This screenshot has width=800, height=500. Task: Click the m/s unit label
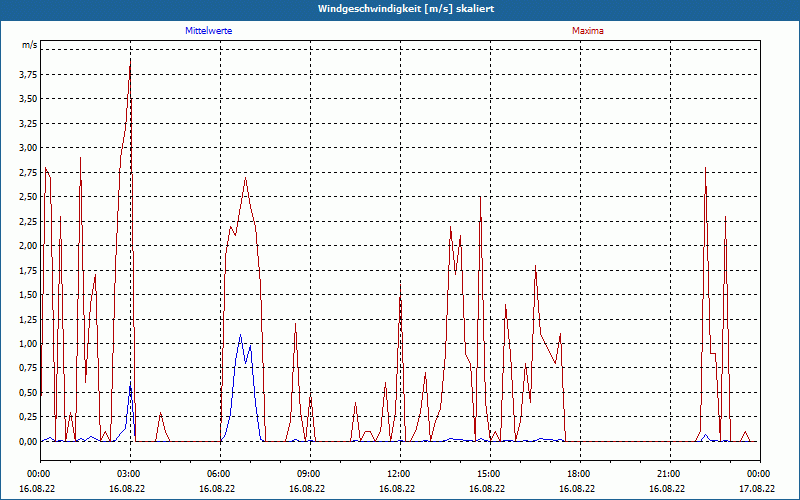coord(30,45)
